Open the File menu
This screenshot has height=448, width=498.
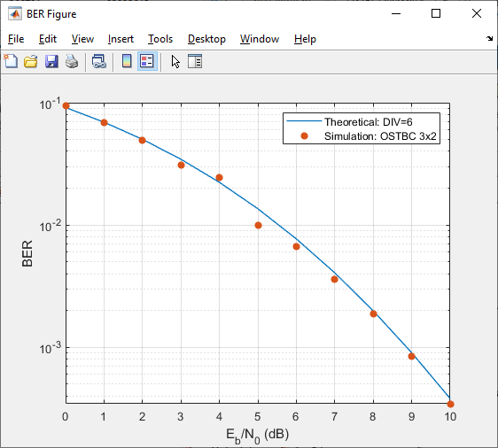16,39
